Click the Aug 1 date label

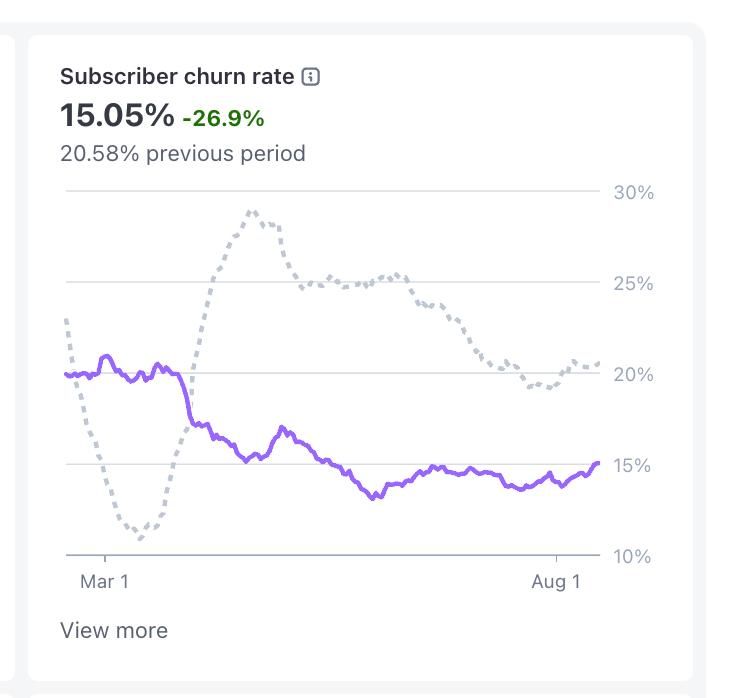tap(555, 581)
